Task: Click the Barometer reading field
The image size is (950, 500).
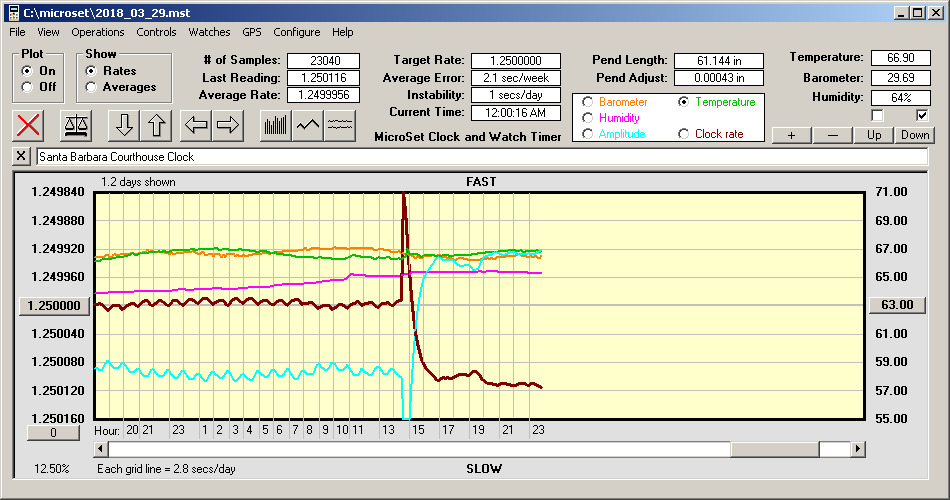Action: (x=900, y=78)
